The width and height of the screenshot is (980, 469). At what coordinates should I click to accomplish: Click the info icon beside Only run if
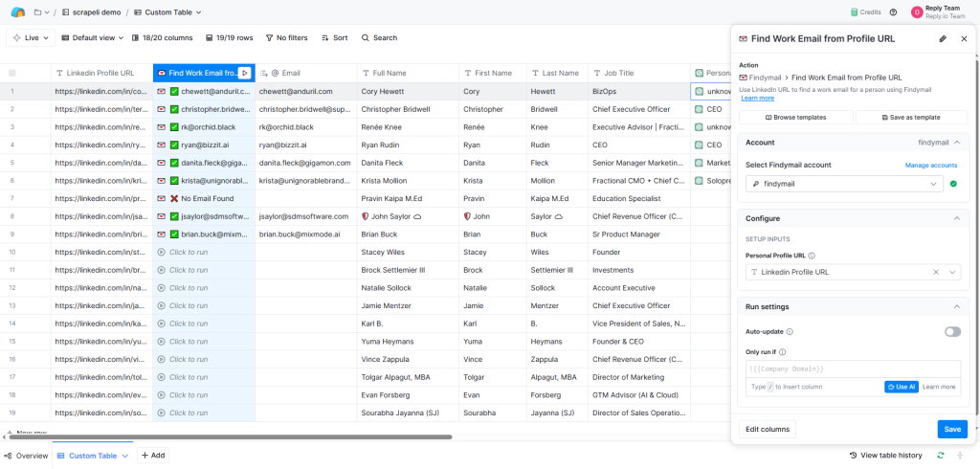point(783,352)
